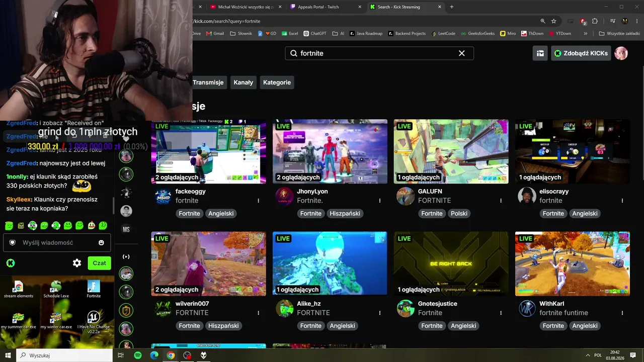The width and height of the screenshot is (644, 362).
Task: Open the fackeoggy live stream thumbnail
Action: coord(209,151)
